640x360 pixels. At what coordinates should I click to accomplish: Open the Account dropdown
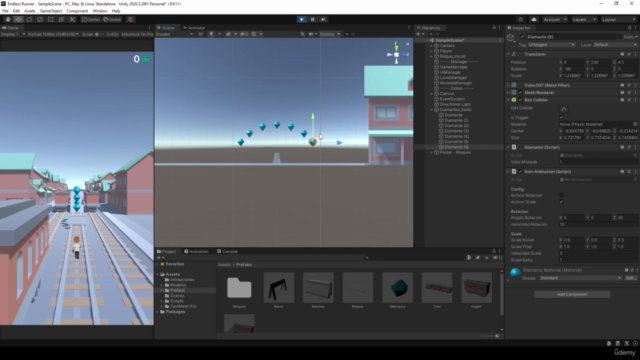554,19
